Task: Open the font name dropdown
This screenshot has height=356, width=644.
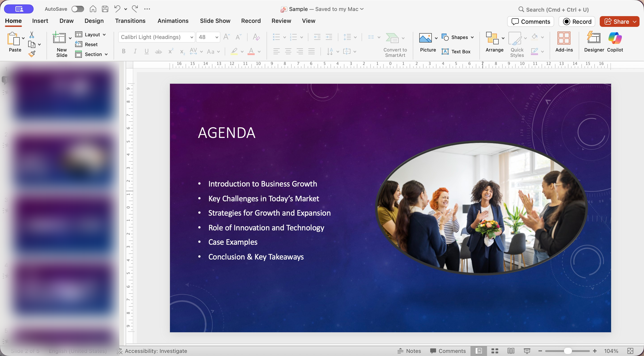Action: [x=191, y=37]
